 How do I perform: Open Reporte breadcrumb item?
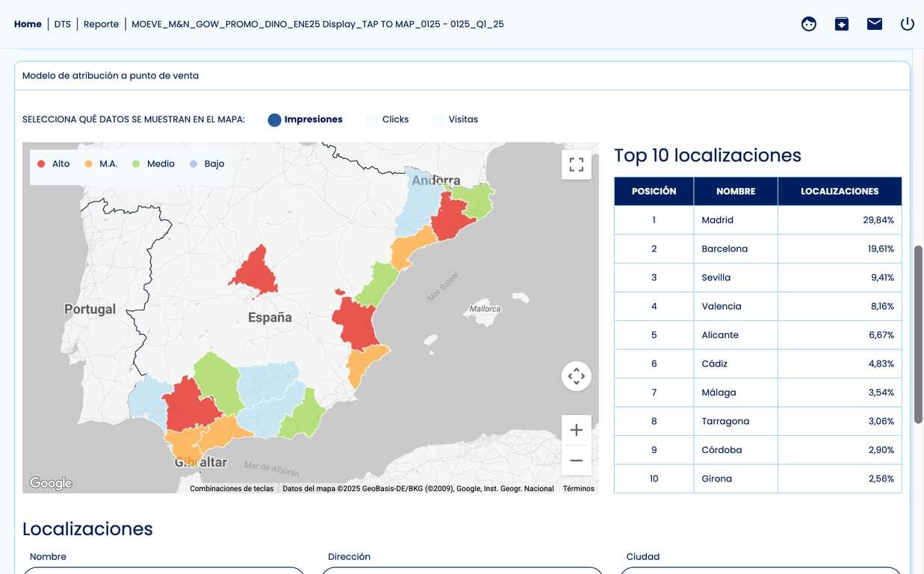[101, 24]
